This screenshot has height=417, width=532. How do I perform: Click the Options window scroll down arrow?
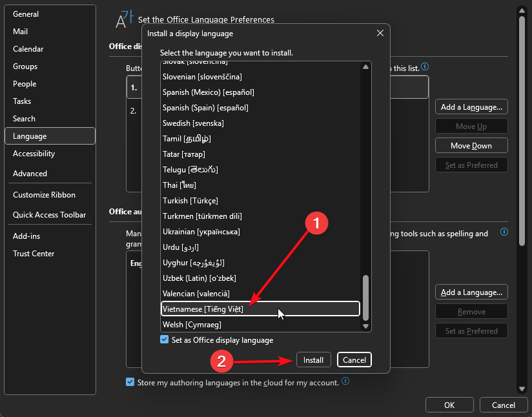click(x=522, y=389)
